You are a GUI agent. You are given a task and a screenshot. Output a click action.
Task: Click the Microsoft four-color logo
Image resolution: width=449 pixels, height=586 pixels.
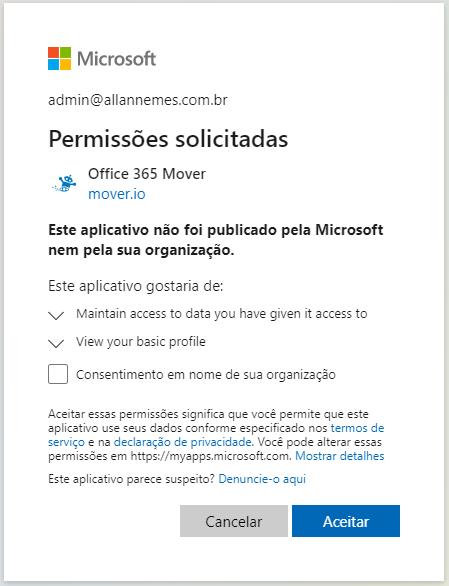click(x=59, y=58)
